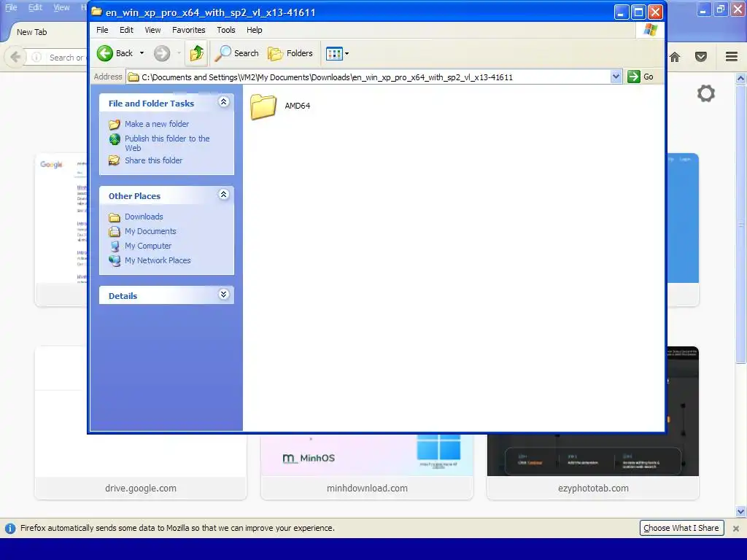747x560 pixels.
Task: Open Firefox File menu
Action: tap(10, 7)
